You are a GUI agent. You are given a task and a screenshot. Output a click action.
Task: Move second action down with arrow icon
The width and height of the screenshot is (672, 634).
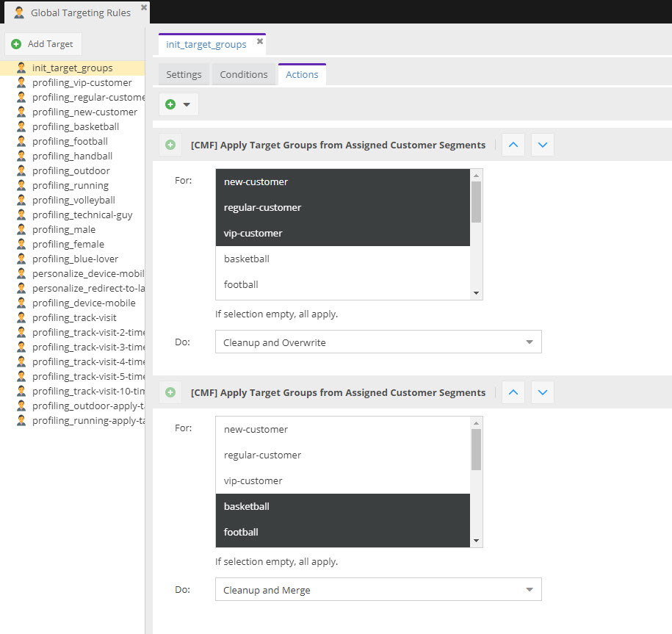tap(543, 392)
